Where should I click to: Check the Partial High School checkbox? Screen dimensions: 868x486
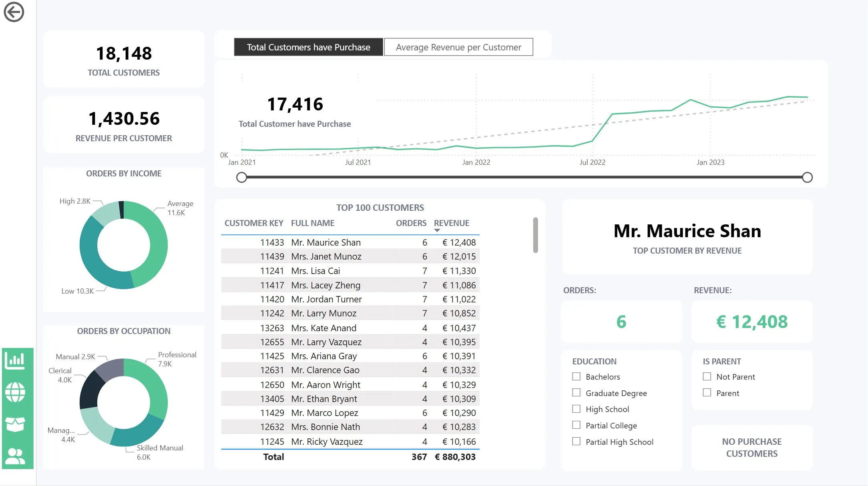pyautogui.click(x=576, y=442)
